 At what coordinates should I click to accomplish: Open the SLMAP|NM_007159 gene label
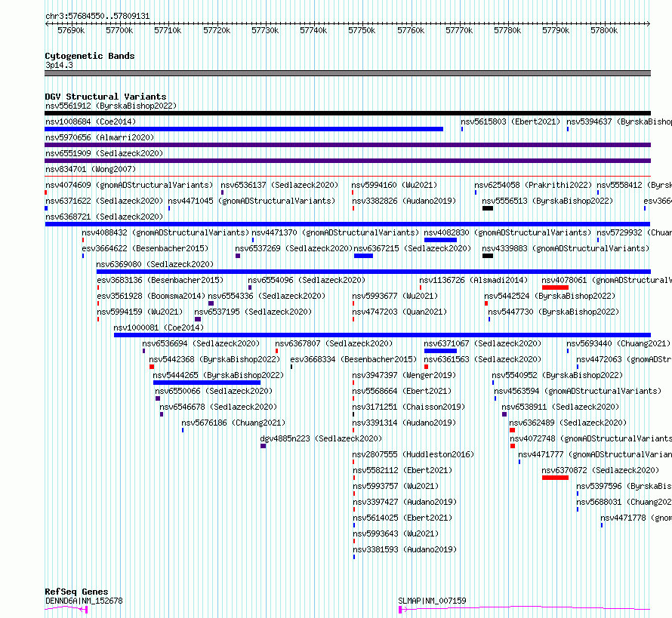pyautogui.click(x=432, y=601)
